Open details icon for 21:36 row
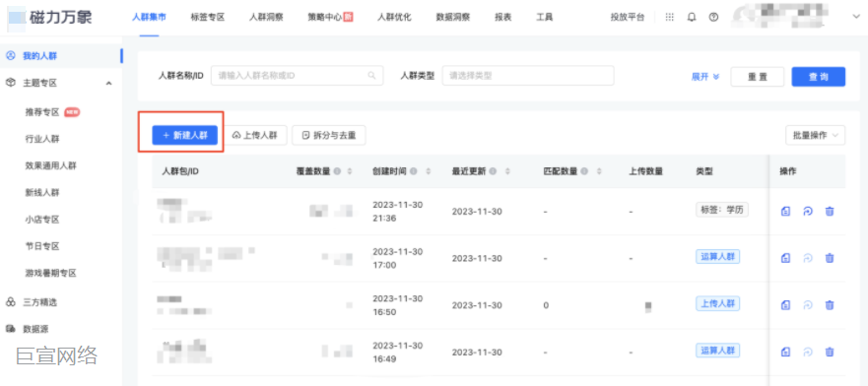Viewport: 868px width, 386px height. tap(785, 212)
